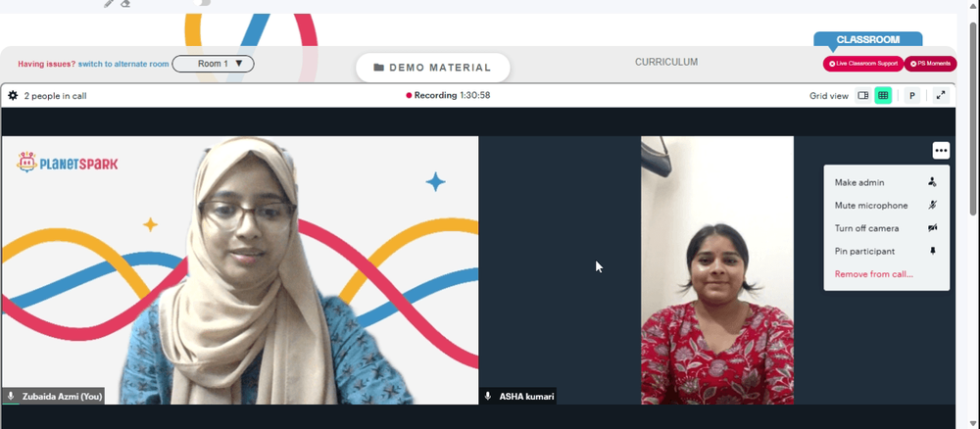Viewport: 980px width, 429px height.
Task: Follow the switch to alternate room link
Action: 123,64
